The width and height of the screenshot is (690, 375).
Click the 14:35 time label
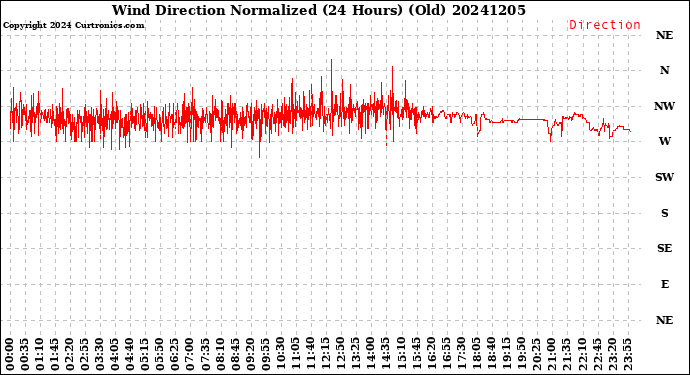386,354
